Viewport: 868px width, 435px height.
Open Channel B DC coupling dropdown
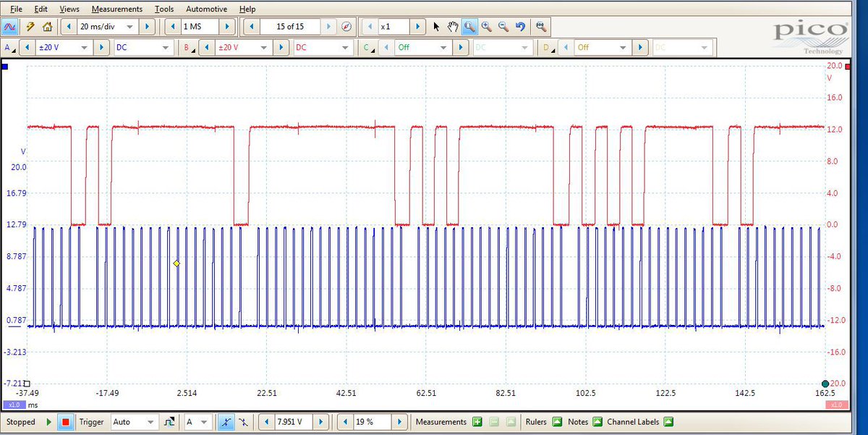click(x=344, y=48)
